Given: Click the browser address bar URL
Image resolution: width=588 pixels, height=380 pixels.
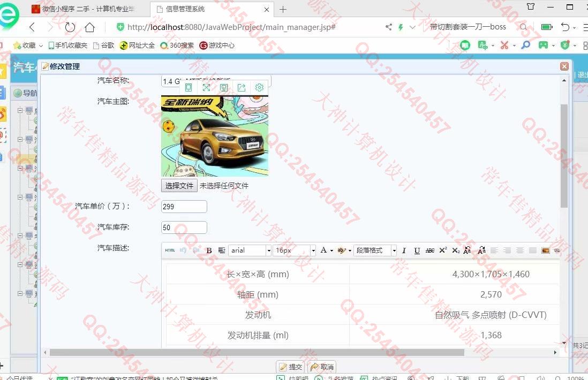Looking at the screenshot, I should pyautogui.click(x=231, y=27).
